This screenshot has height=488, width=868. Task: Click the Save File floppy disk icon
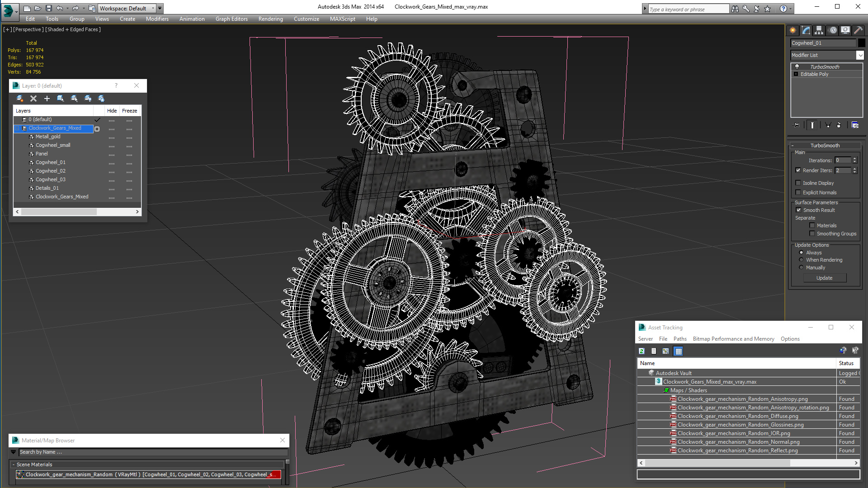pos(49,9)
